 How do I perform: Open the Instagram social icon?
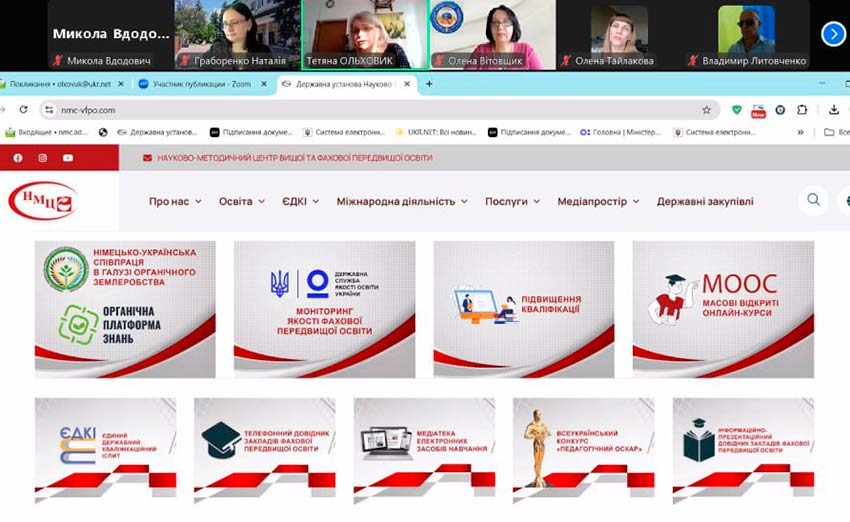[43, 158]
